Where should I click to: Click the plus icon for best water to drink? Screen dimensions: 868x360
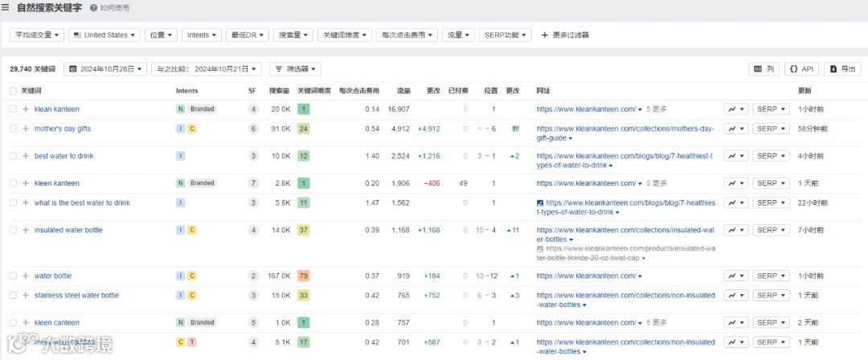26,156
